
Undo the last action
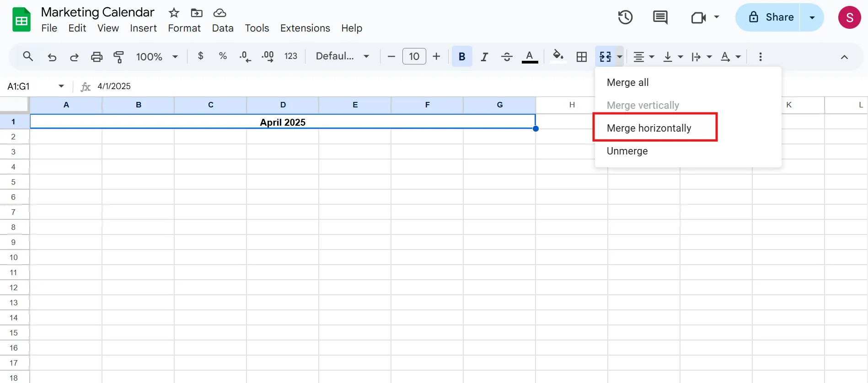pos(52,57)
